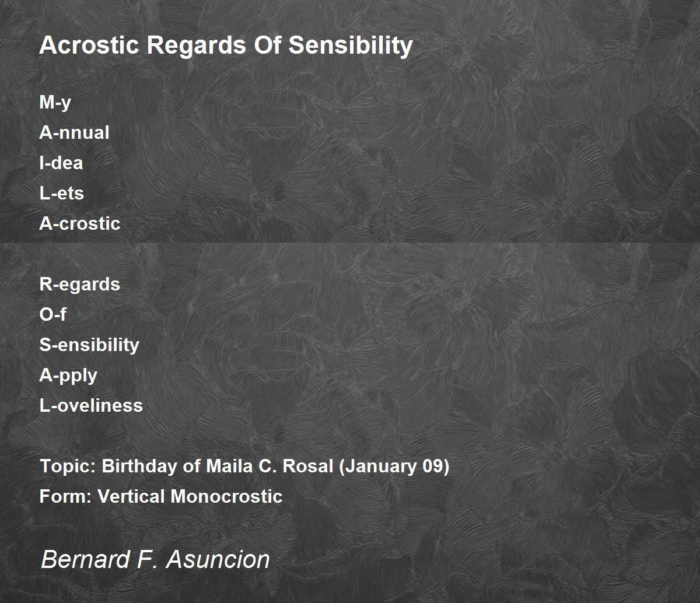The width and height of the screenshot is (700, 603).
Task: Click the line 'A-pply'
Action: [x=68, y=376]
